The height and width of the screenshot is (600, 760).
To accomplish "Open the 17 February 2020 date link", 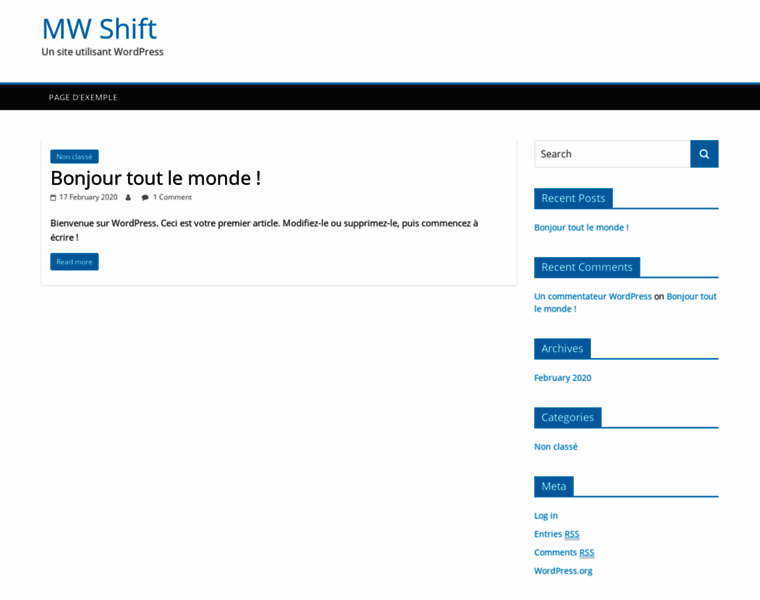I will click(x=88, y=197).
